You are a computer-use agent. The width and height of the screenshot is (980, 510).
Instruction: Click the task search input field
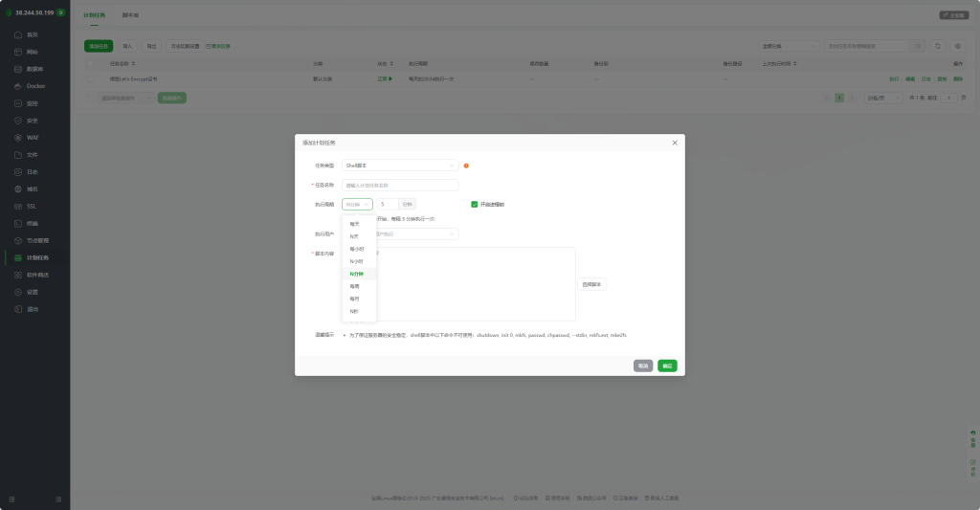click(867, 46)
